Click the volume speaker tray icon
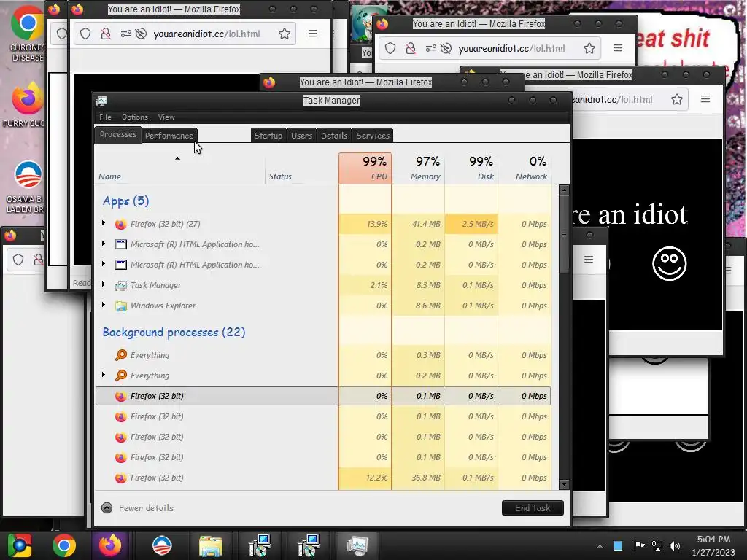Image resolution: width=747 pixels, height=560 pixels. click(x=675, y=546)
